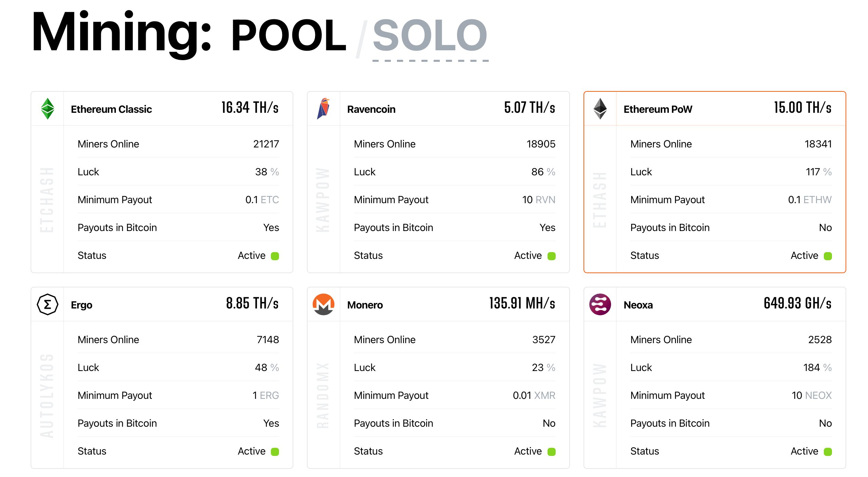868x477 pixels.
Task: Click the Monero orange M logo
Action: tap(324, 304)
